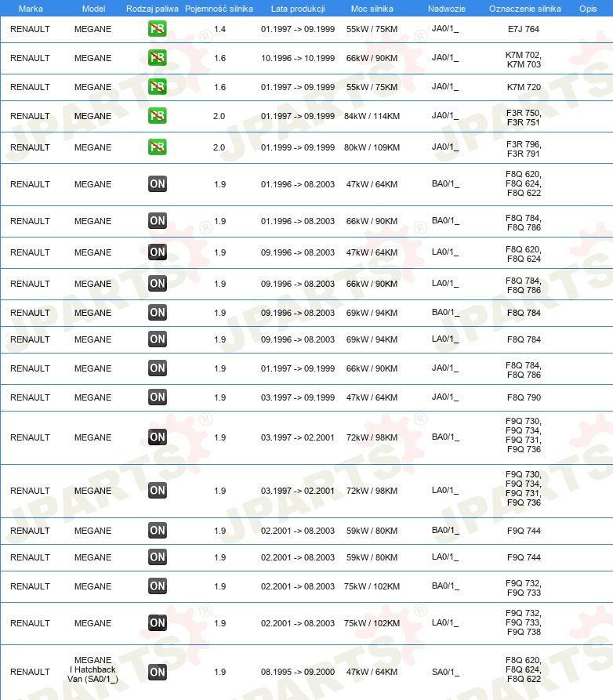The width and height of the screenshot is (613, 700).
Task: Select the engine code K7M 720
Action: (524, 87)
